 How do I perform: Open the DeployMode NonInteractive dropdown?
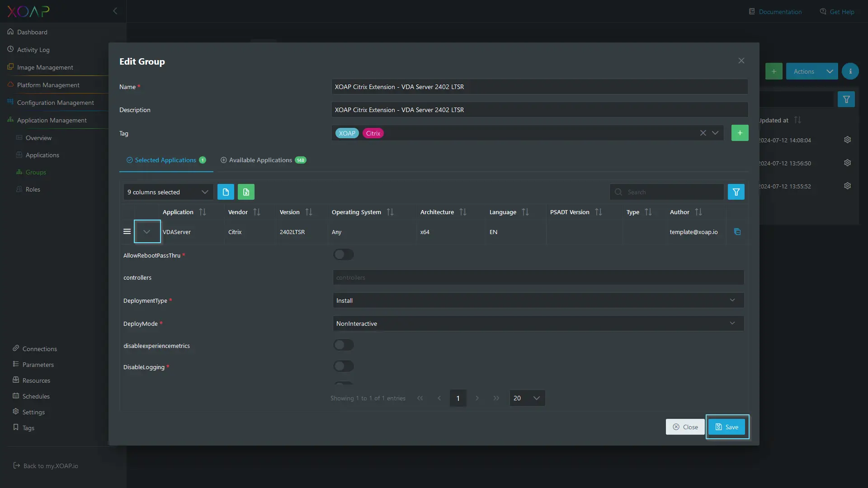pyautogui.click(x=538, y=324)
